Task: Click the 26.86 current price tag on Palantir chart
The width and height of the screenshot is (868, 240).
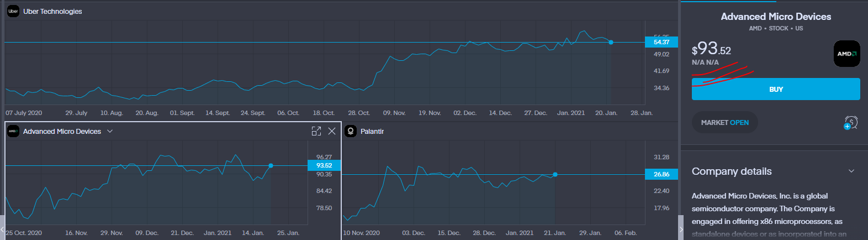Action: click(x=661, y=174)
